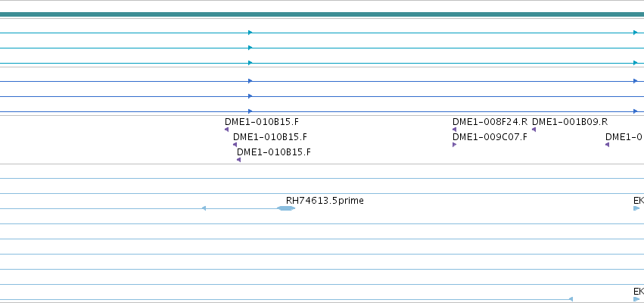Select the DME1-008F24.R feature label

click(x=490, y=122)
